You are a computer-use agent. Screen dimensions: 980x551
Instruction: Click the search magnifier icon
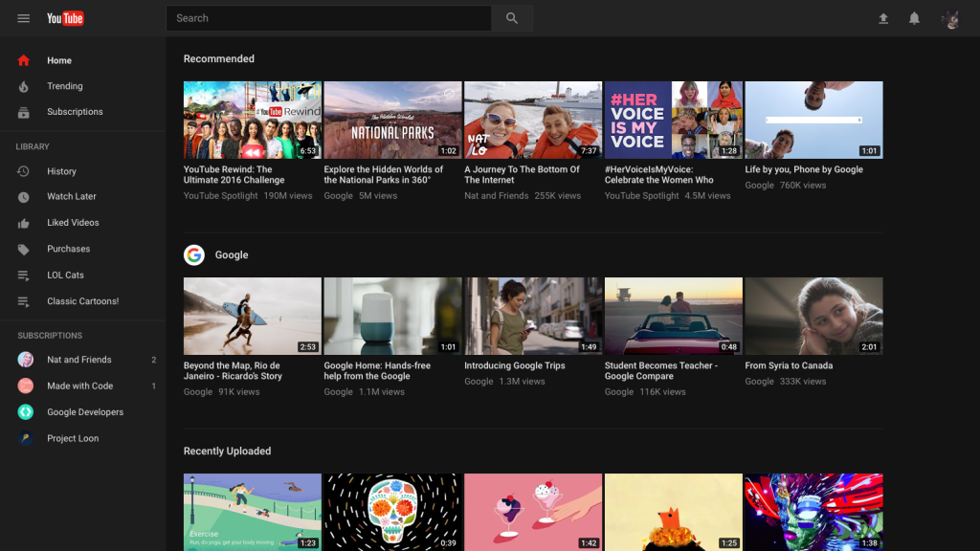[512, 17]
